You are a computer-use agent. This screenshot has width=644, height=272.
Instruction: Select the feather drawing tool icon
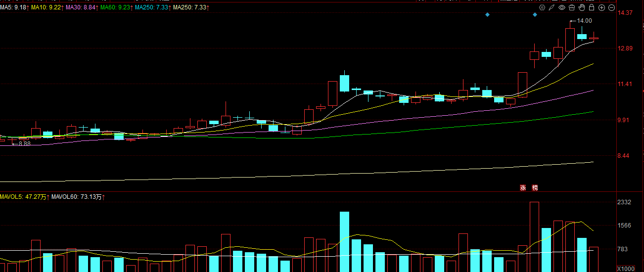(552, 7)
